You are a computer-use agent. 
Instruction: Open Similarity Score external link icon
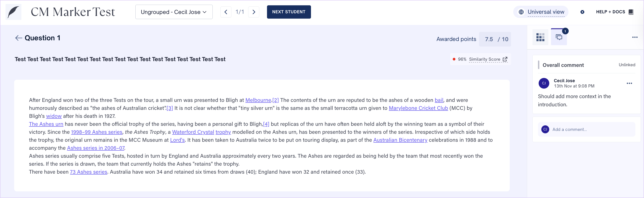(x=505, y=59)
